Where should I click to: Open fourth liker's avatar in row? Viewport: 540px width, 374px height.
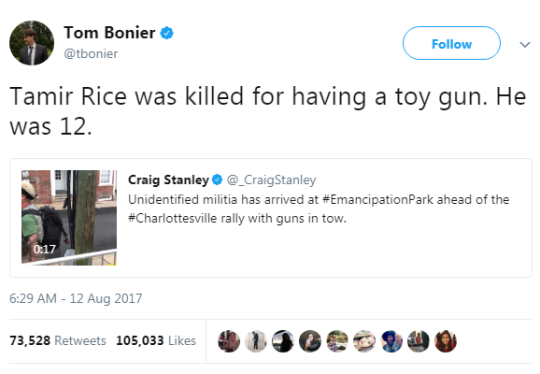pyautogui.click(x=310, y=341)
